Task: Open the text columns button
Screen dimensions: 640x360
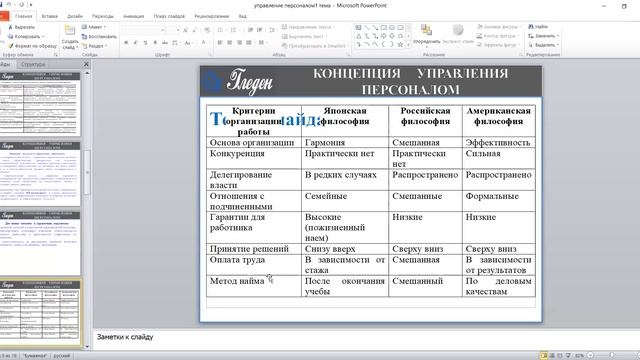Action: 261,42
